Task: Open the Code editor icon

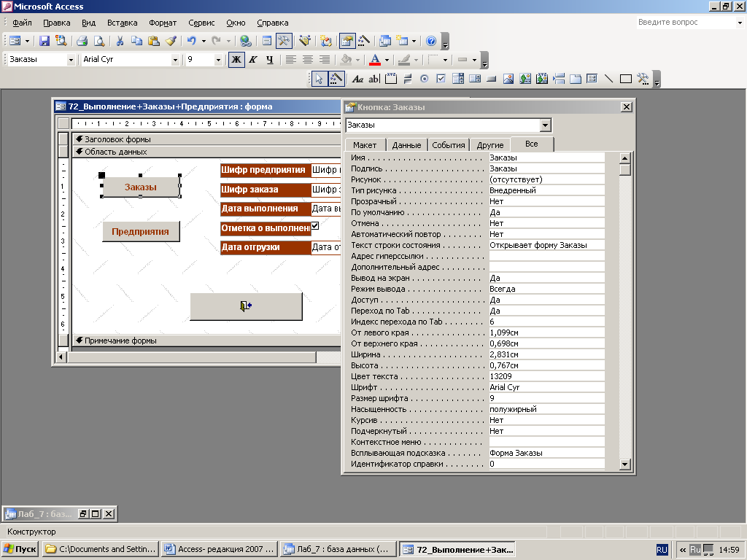Action: (x=326, y=41)
